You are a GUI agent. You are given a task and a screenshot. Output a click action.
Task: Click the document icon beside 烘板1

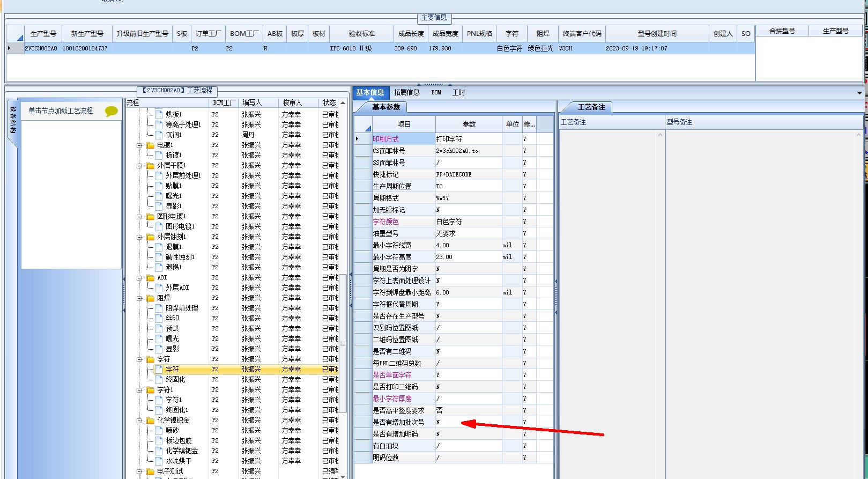pos(159,114)
